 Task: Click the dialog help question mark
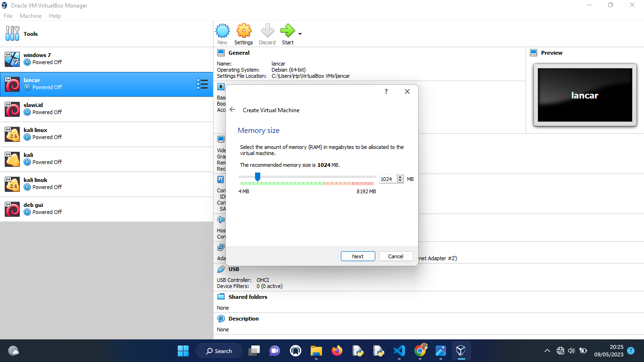[x=386, y=91]
